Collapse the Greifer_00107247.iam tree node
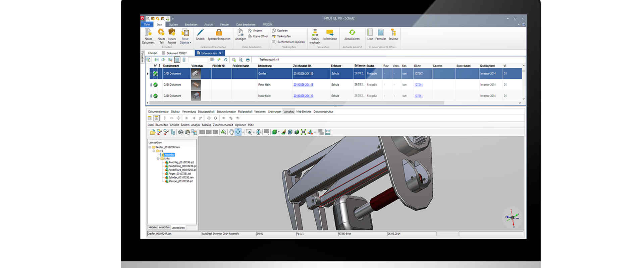 [150, 147]
